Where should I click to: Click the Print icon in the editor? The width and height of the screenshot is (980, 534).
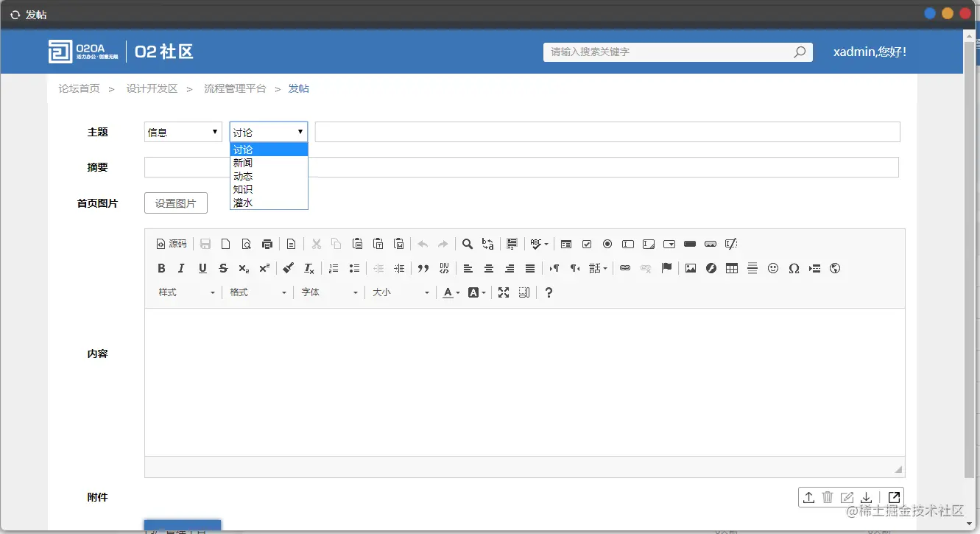tap(267, 244)
